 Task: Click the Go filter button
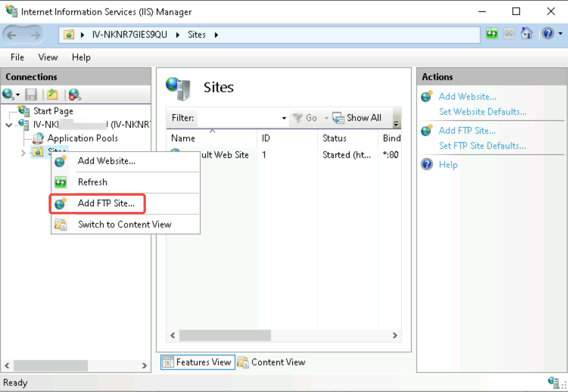click(305, 118)
